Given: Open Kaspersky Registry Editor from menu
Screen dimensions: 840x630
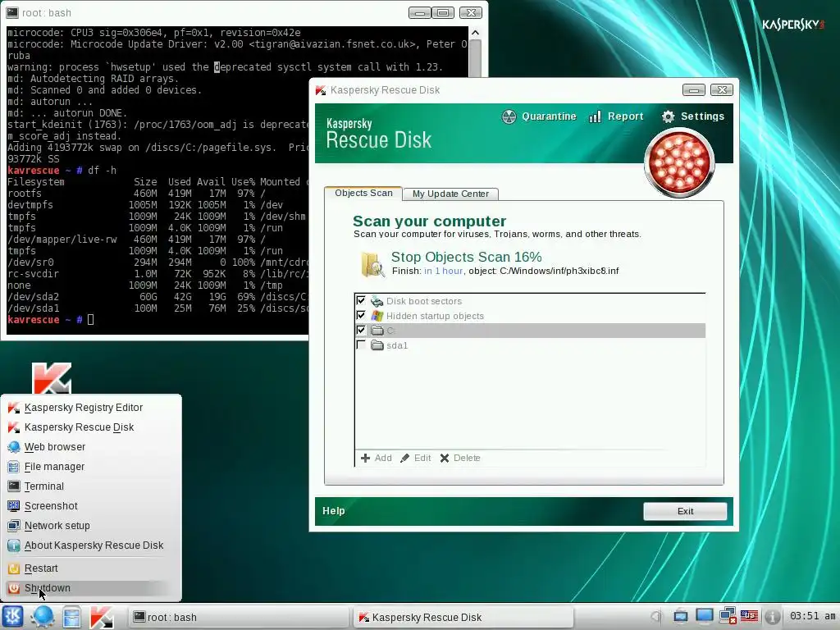Looking at the screenshot, I should (x=84, y=408).
